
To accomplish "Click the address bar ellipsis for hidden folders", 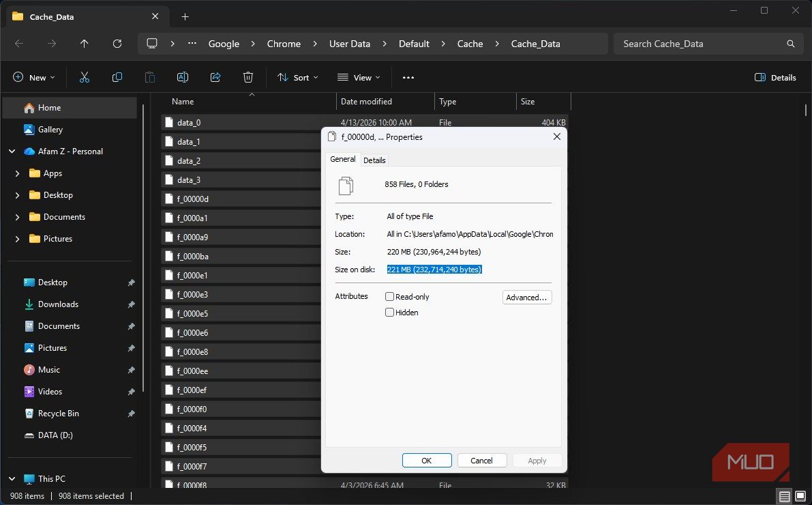I will [192, 44].
